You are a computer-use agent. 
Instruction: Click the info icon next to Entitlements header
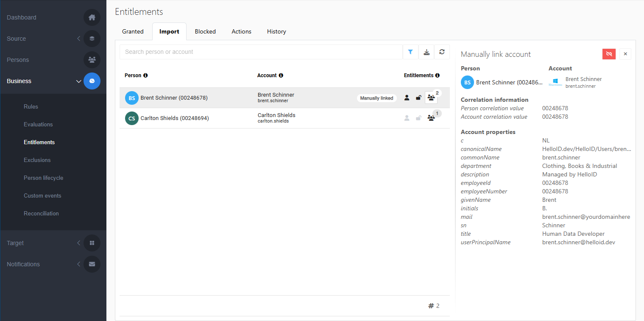click(438, 75)
